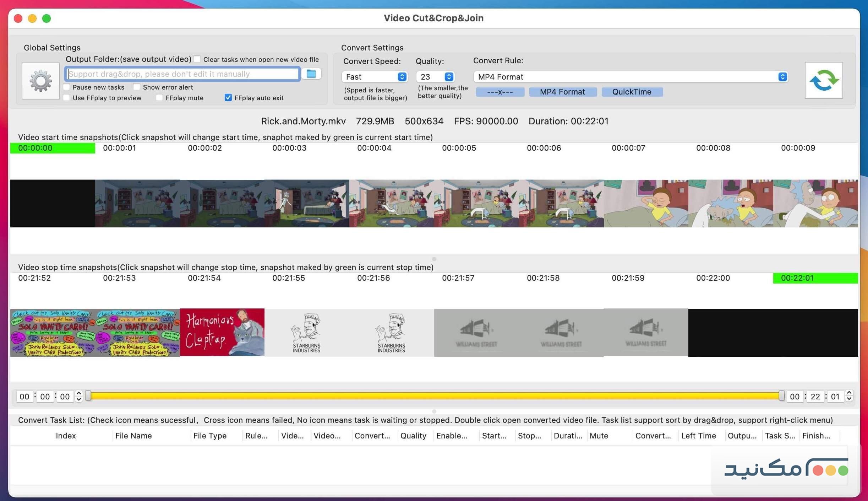
Task: Enable the Pause new tasks checkbox
Action: (x=66, y=87)
